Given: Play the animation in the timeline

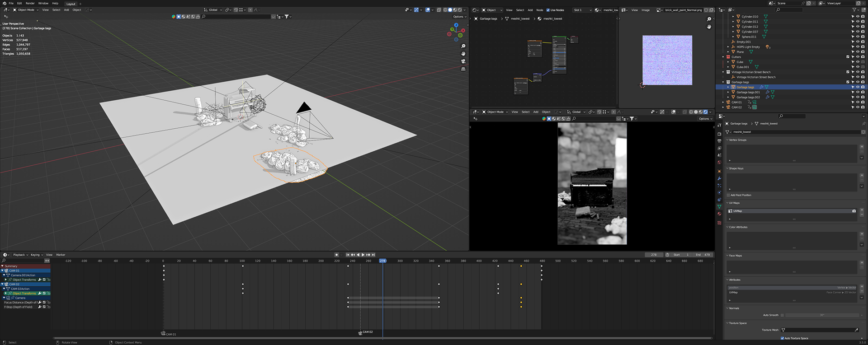Looking at the screenshot, I should click(x=363, y=255).
